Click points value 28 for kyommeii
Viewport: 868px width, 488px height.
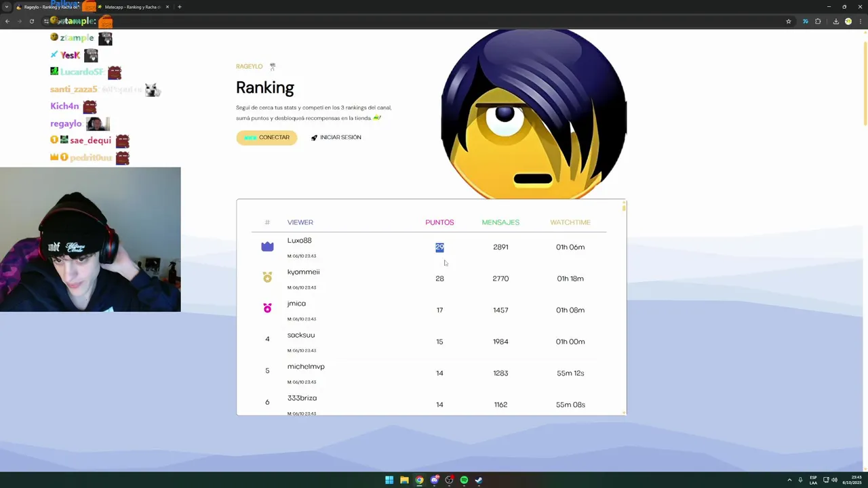coord(439,279)
